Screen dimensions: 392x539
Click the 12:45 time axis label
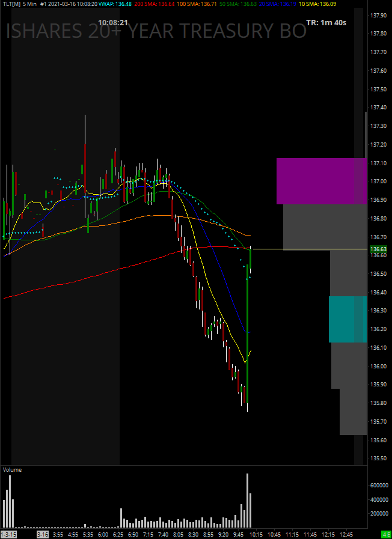click(x=346, y=535)
